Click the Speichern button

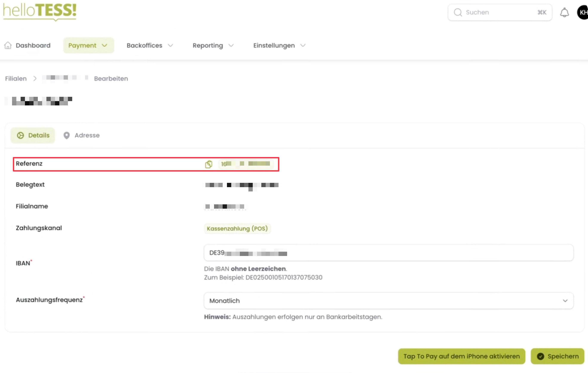557,356
